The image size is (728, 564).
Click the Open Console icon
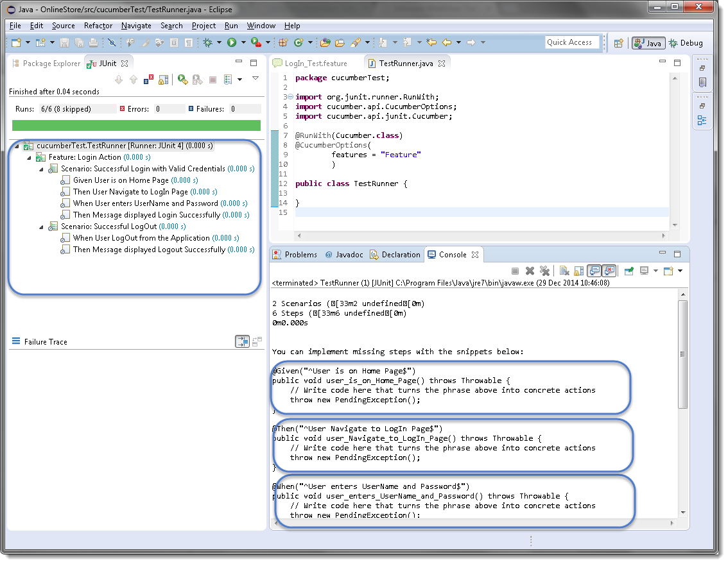click(668, 271)
